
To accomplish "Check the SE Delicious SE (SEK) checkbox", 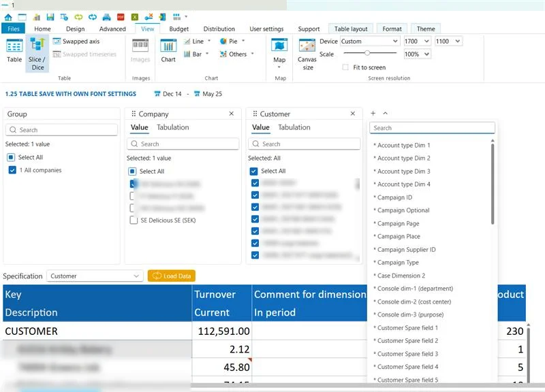I will [134, 220].
